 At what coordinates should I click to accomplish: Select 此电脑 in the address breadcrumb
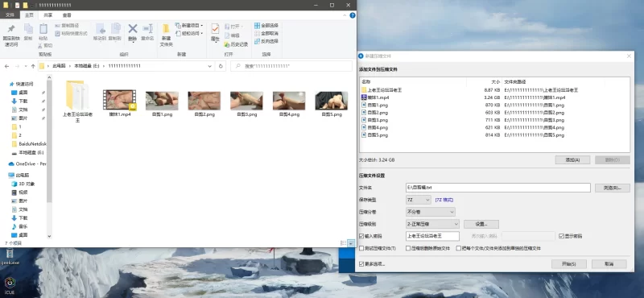(x=59, y=66)
